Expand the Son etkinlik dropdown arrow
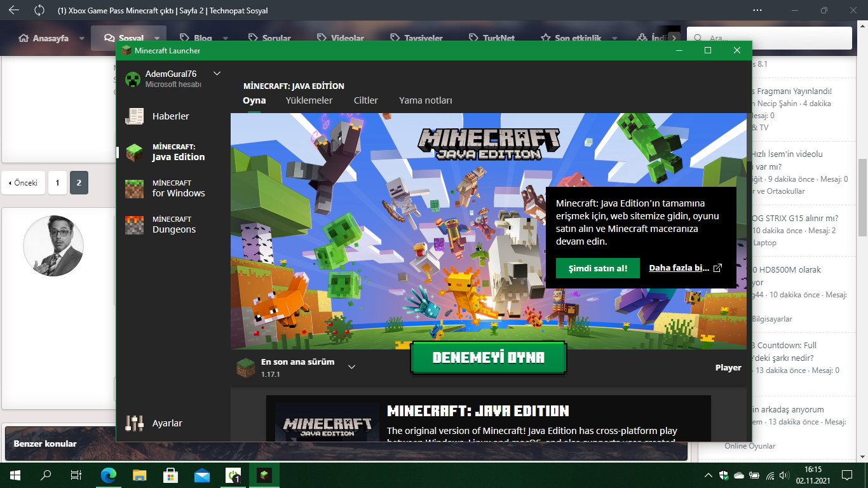Image resolution: width=868 pixels, height=488 pixels. point(614,38)
